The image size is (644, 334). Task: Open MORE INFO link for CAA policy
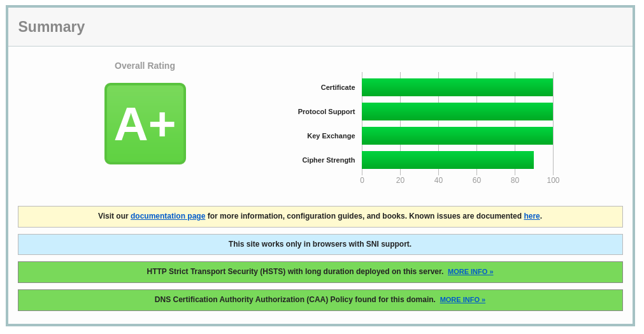462,300
